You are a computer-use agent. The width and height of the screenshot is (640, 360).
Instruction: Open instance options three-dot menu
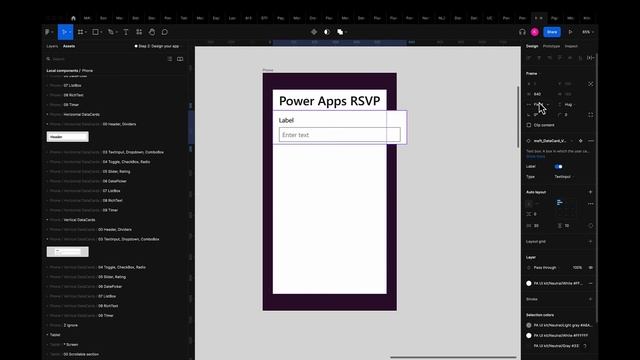(591, 141)
